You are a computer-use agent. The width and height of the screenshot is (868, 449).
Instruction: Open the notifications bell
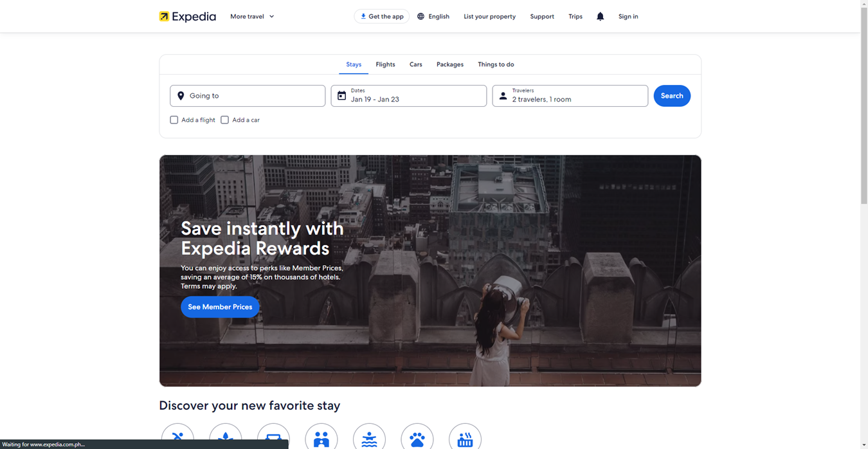[x=600, y=16]
